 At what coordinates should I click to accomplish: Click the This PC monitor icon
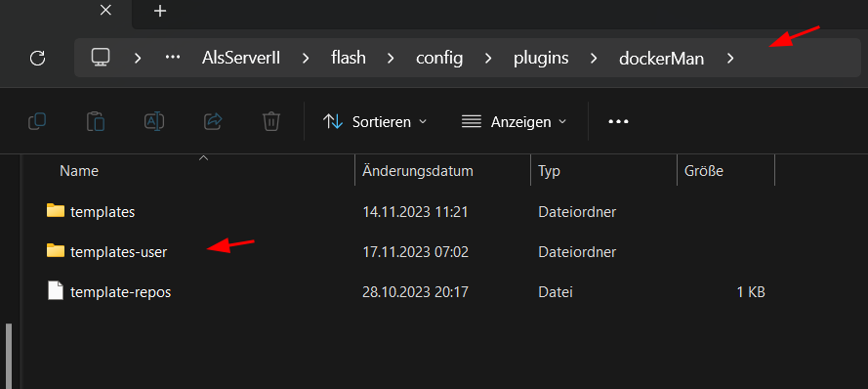point(101,57)
